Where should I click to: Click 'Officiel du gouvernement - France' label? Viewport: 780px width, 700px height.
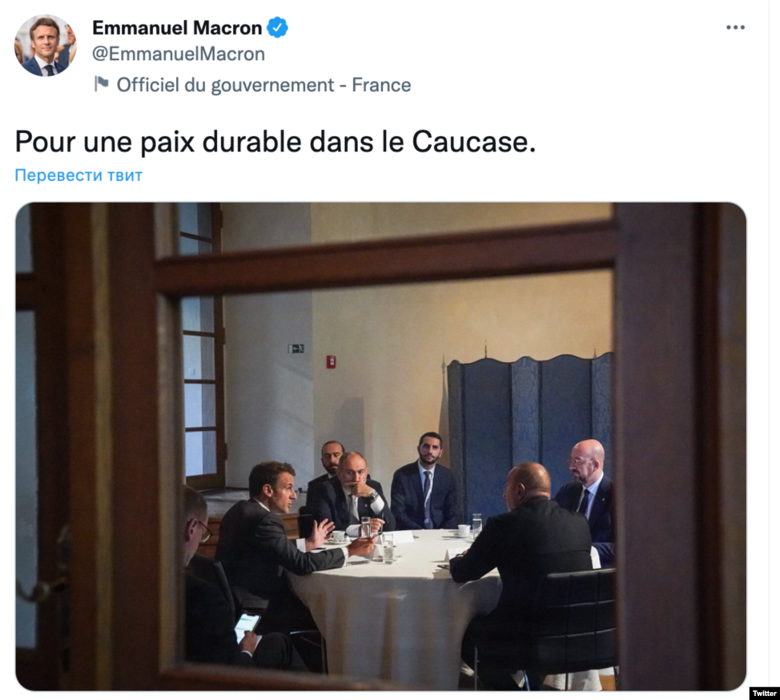click(x=263, y=85)
